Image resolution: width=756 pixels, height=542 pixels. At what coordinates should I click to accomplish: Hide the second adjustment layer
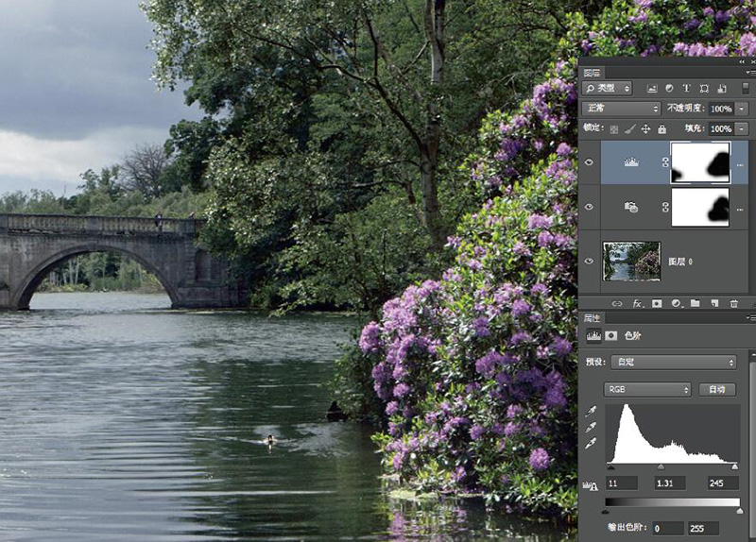pyautogui.click(x=589, y=207)
